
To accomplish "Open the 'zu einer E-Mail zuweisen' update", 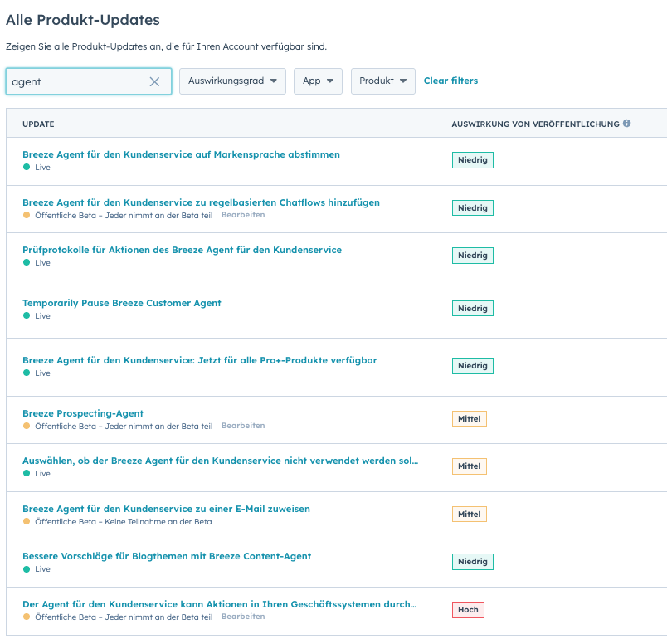I will (166, 509).
